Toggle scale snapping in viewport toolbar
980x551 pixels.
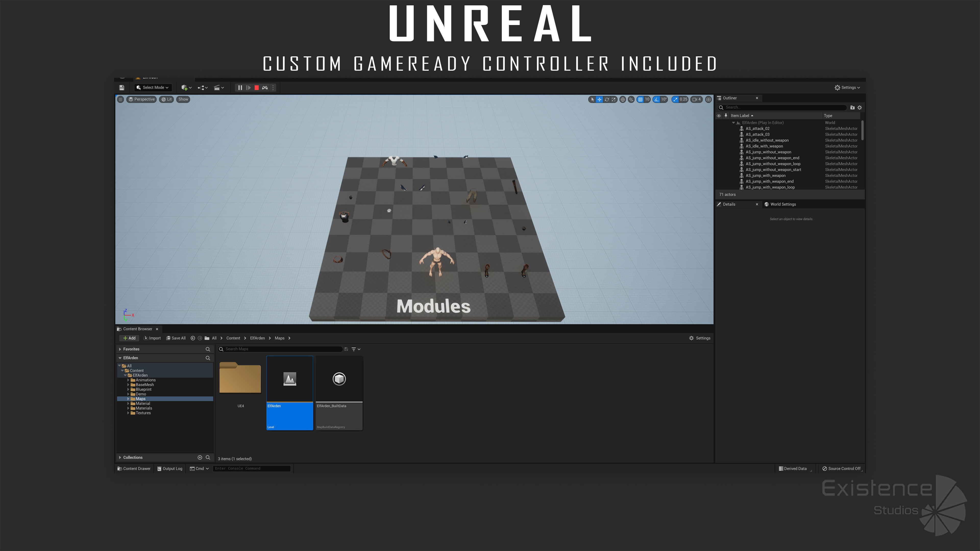[675, 100]
